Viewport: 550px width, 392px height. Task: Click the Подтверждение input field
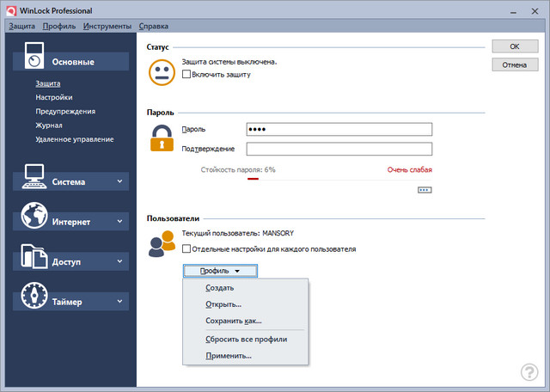click(338, 149)
